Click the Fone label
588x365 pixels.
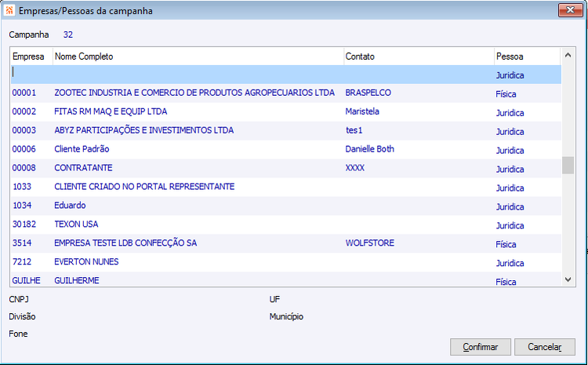[18, 334]
